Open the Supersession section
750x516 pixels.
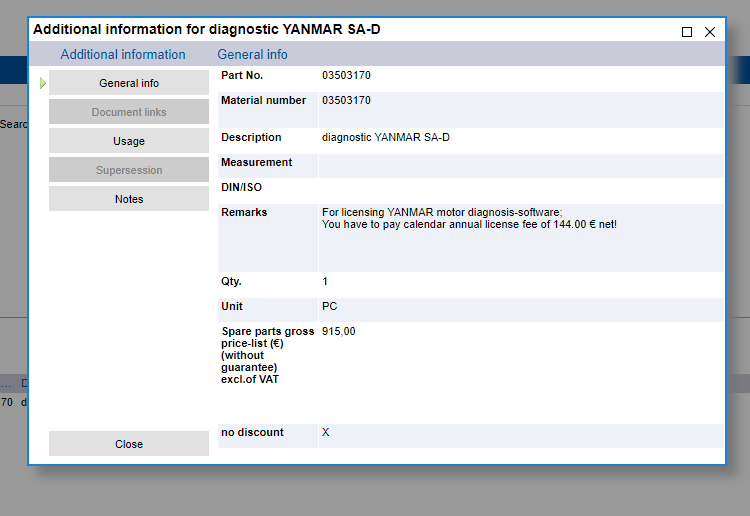tap(129, 170)
